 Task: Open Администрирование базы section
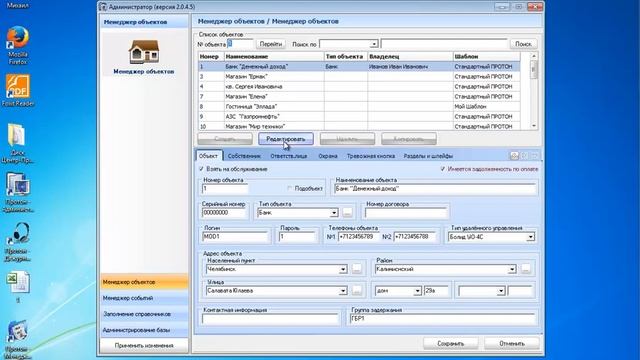click(144, 330)
